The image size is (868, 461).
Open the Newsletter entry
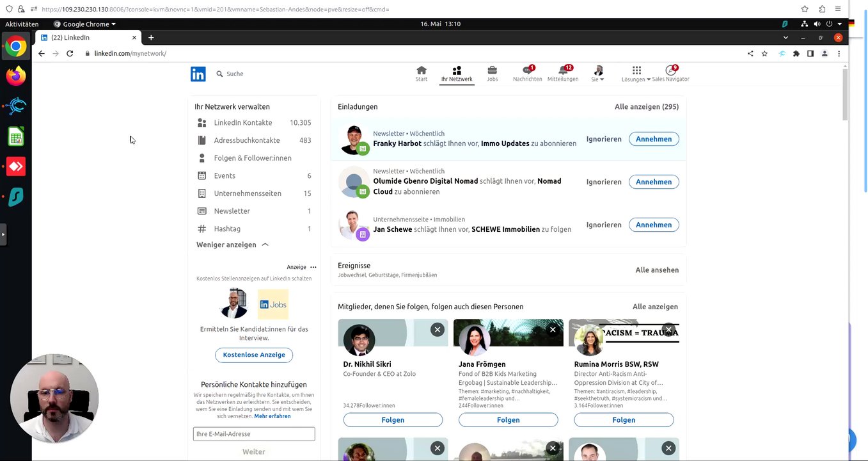[254, 211]
